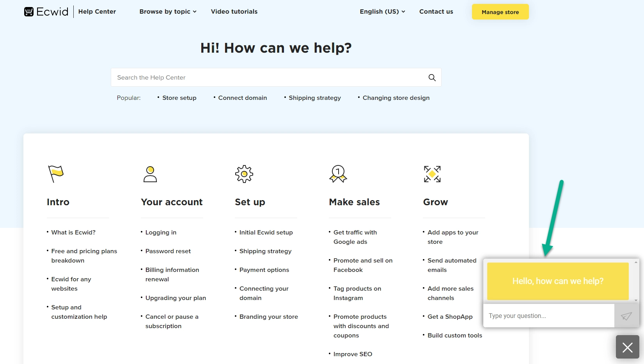This screenshot has width=644, height=364.
Task: Send chat message with paper plane icon
Action: (x=626, y=316)
